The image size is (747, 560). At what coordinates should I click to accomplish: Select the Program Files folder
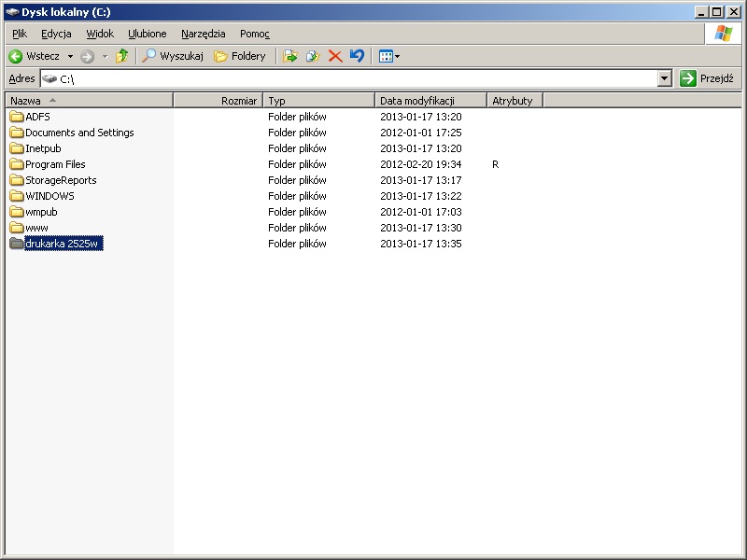click(x=55, y=164)
